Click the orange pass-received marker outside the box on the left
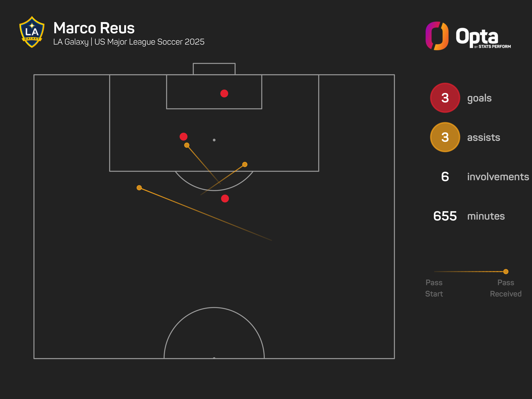 point(139,188)
